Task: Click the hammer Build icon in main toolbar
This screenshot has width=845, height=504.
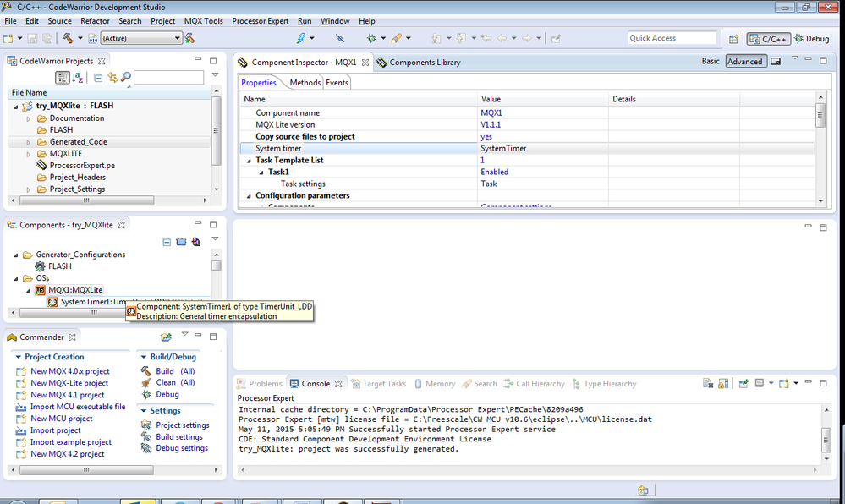Action: tap(67, 38)
